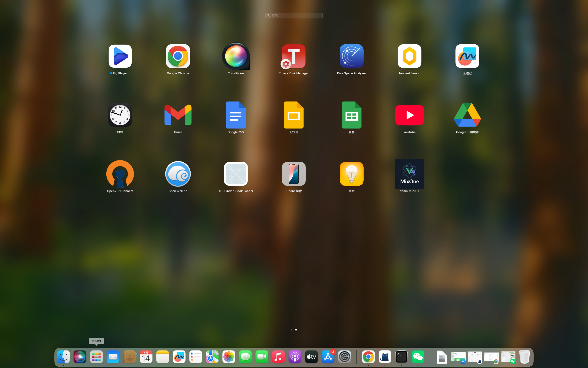Open FaceTime from the Dock

(262, 357)
